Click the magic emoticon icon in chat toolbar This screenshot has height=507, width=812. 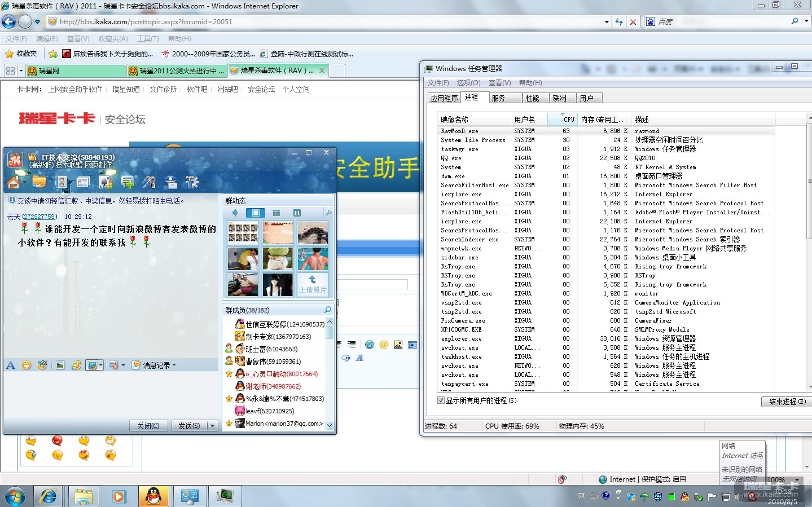42,365
